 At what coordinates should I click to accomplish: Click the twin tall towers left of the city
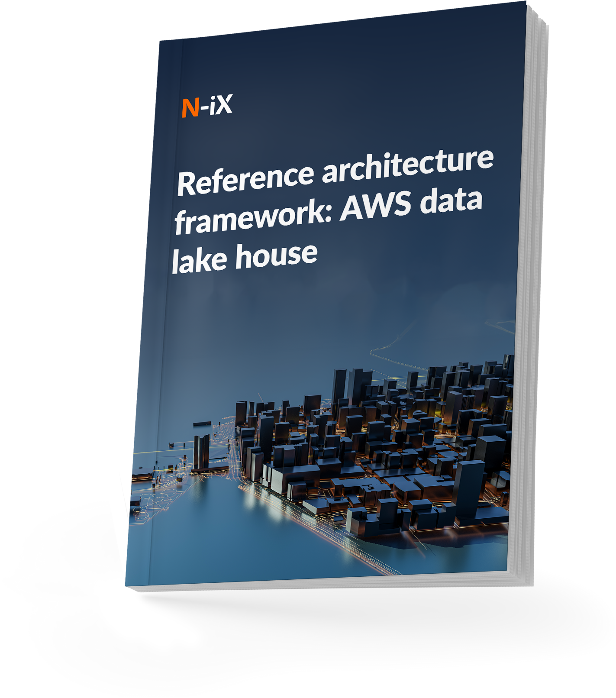click(x=201, y=452)
